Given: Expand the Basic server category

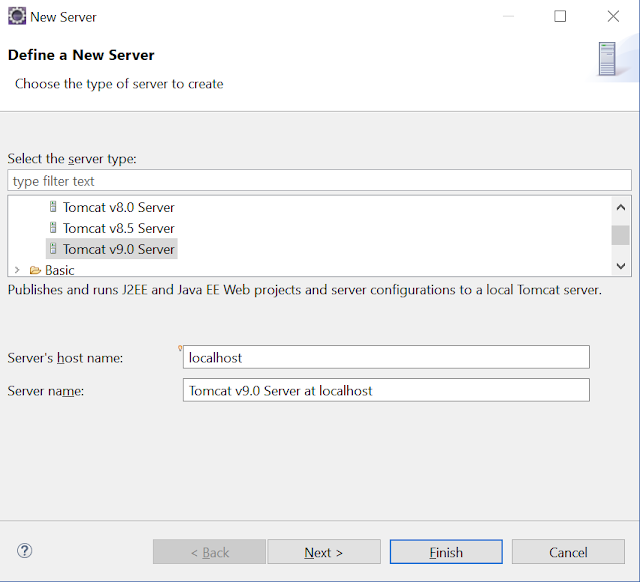Looking at the screenshot, I should [17, 270].
